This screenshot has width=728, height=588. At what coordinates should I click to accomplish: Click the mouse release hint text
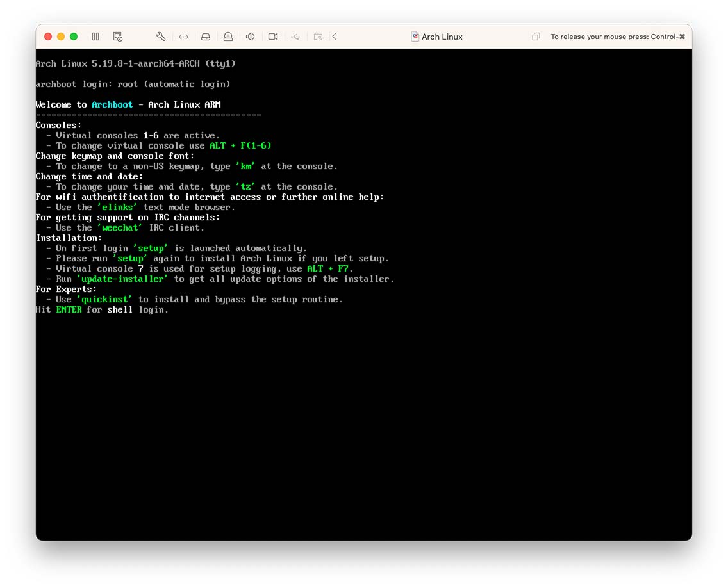click(618, 37)
